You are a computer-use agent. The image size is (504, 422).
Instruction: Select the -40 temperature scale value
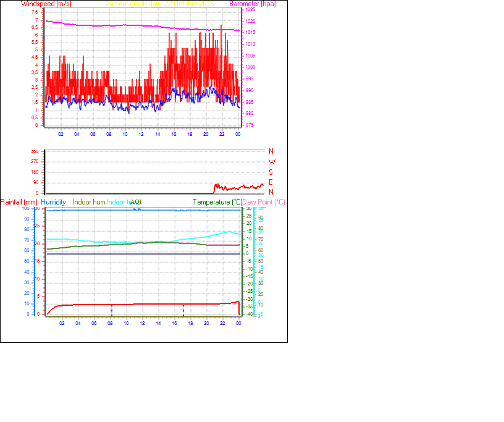pyautogui.click(x=249, y=314)
